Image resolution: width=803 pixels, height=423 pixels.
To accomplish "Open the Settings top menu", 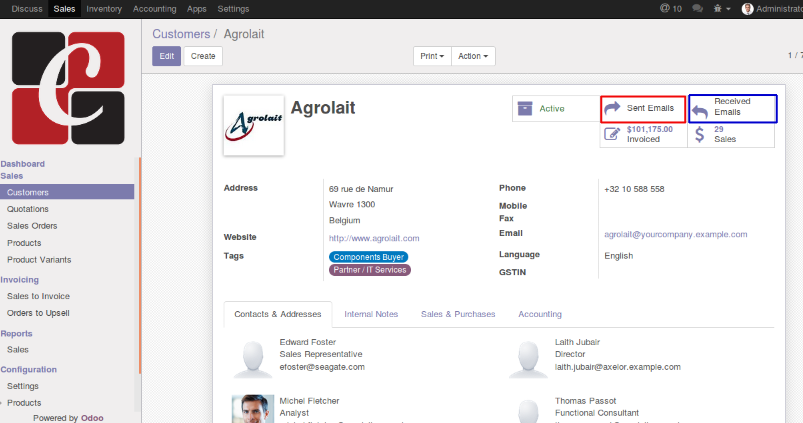I will point(233,9).
